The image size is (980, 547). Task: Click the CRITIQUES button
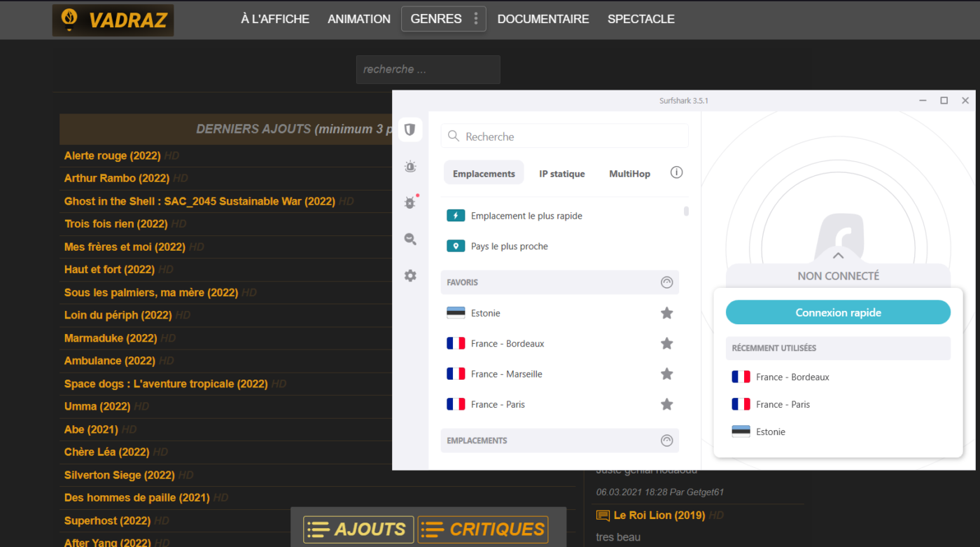point(483,530)
